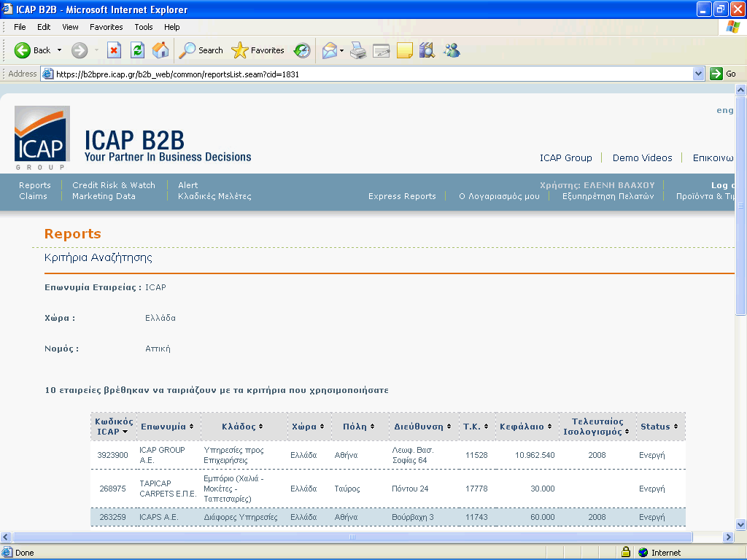Open the Demo Videos link
747x560 pixels.
click(642, 158)
